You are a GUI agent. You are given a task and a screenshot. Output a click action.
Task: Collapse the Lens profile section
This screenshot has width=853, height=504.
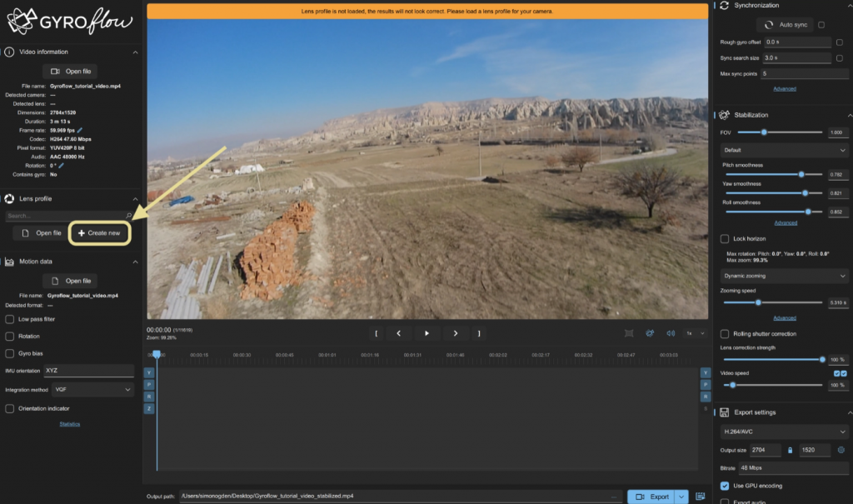135,198
